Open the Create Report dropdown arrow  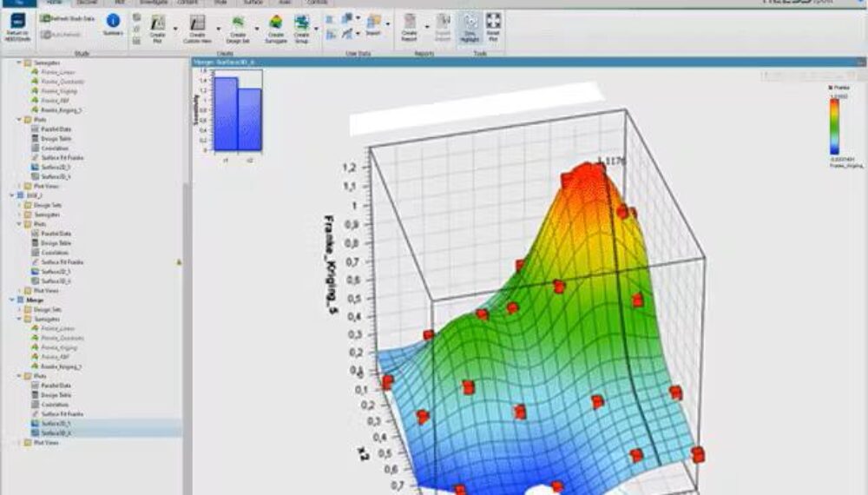[x=427, y=27]
